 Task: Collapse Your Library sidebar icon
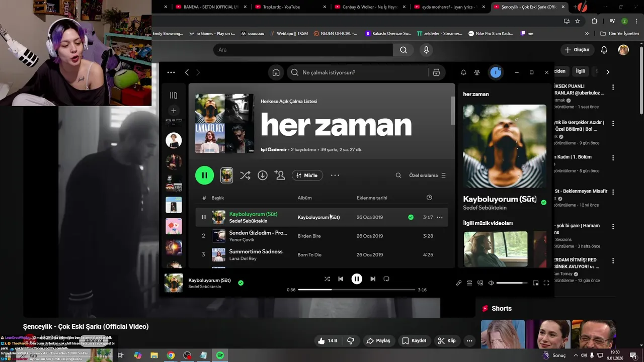(174, 95)
